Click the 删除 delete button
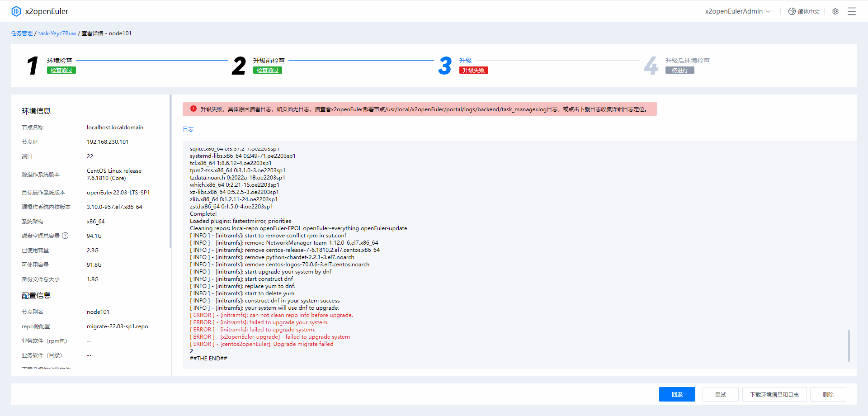Screen dimensions: 868x416 coord(828,394)
